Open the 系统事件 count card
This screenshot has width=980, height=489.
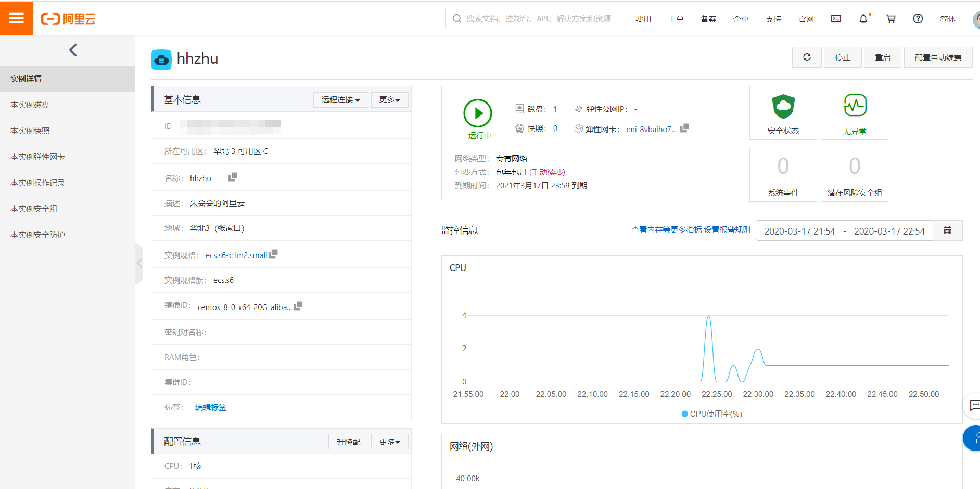coord(783,175)
